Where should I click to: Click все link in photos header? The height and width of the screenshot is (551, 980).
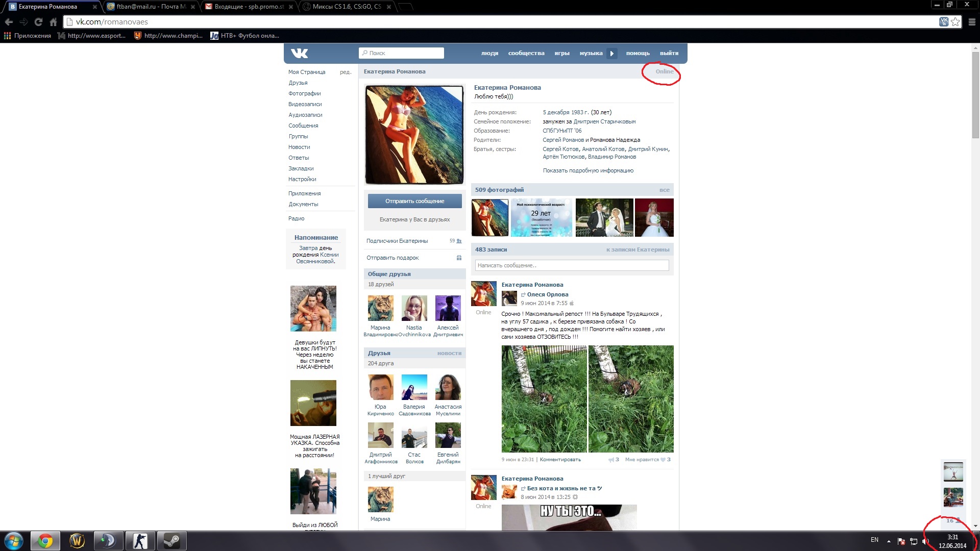(664, 190)
